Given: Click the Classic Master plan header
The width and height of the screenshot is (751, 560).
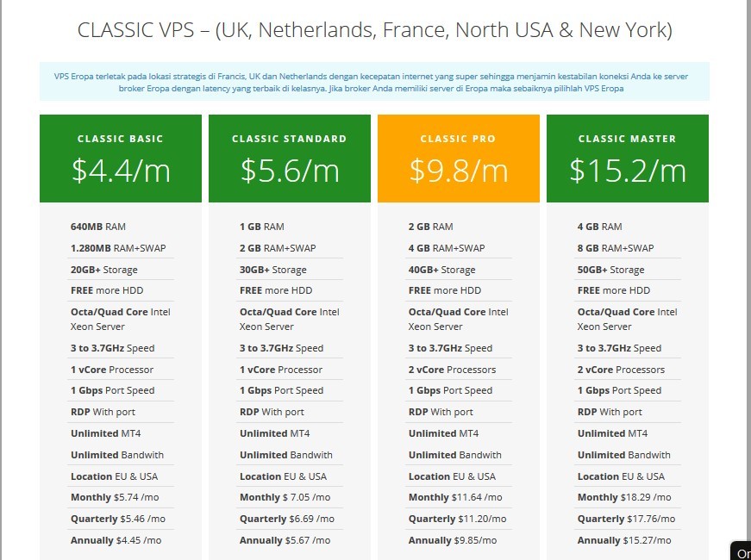Looking at the screenshot, I should point(627,138).
